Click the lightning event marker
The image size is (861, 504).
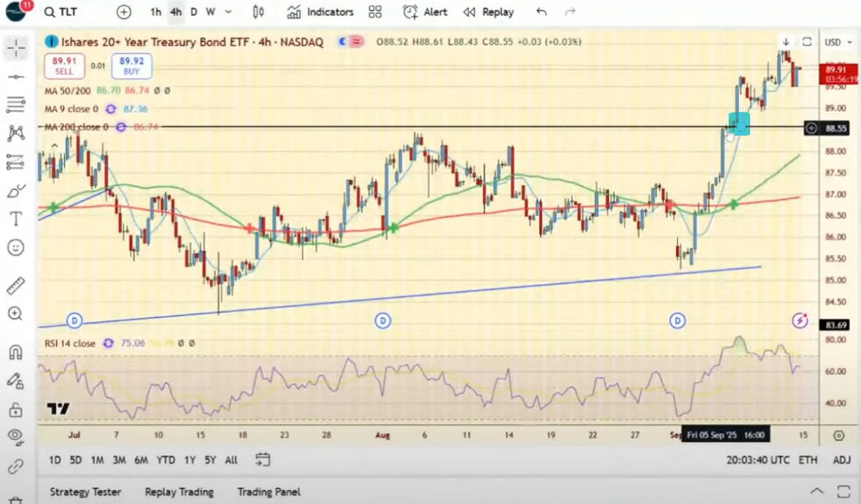tap(800, 321)
